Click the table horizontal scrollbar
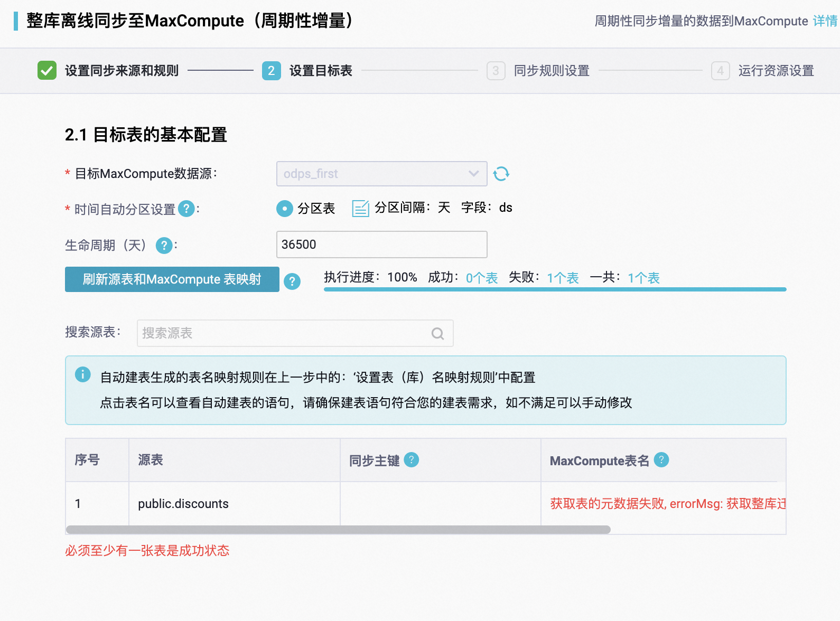 click(x=338, y=530)
